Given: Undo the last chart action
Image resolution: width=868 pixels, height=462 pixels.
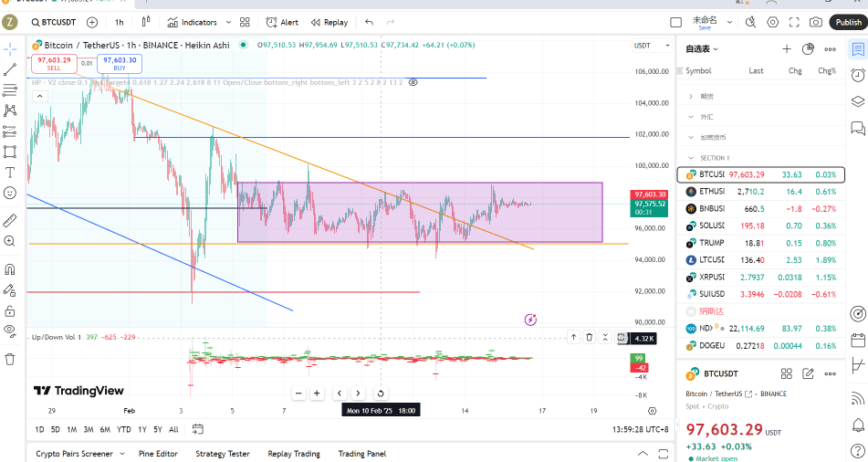Looking at the screenshot, I should tap(370, 22).
